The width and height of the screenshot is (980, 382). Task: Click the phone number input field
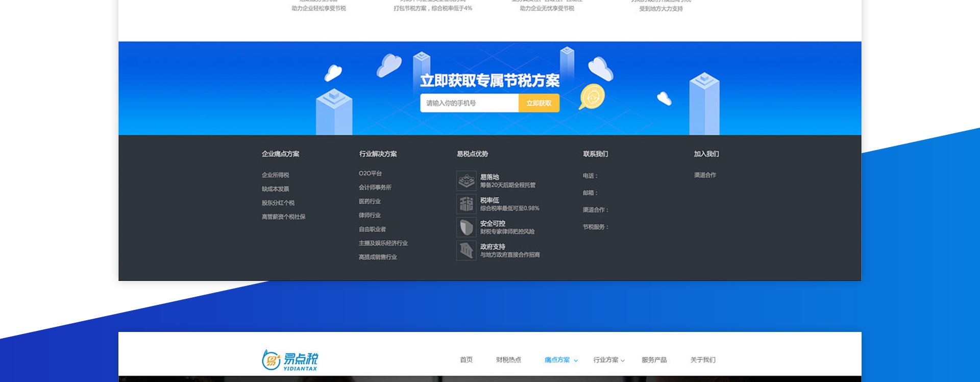[469, 103]
